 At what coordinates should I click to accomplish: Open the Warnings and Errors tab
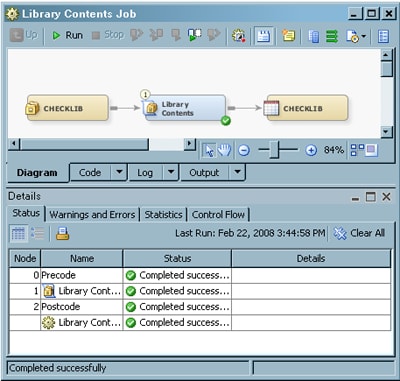click(92, 214)
